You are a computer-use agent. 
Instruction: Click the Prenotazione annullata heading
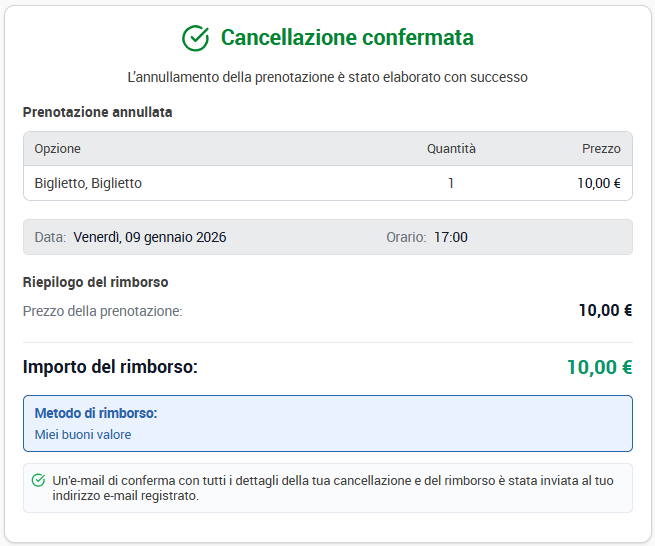(x=97, y=112)
